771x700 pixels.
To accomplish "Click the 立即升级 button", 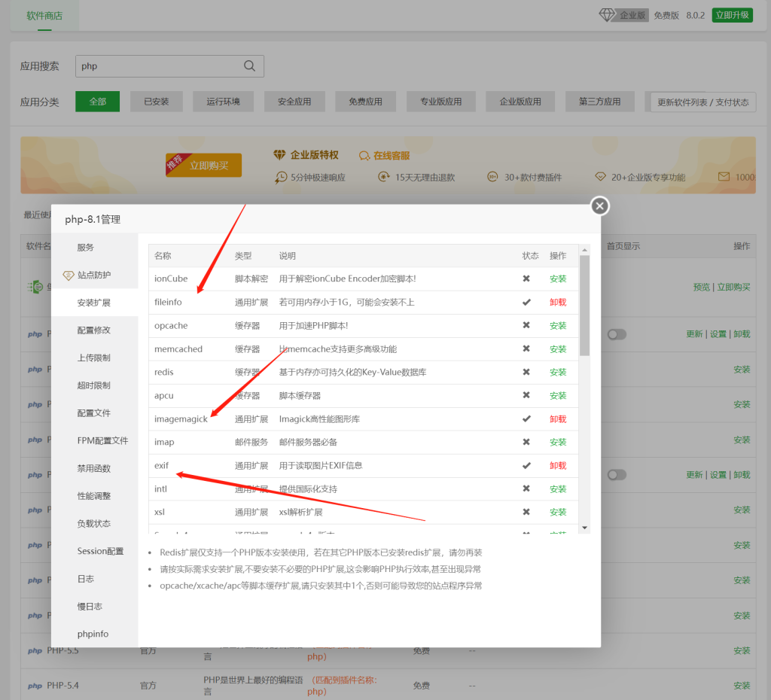I will (x=731, y=15).
